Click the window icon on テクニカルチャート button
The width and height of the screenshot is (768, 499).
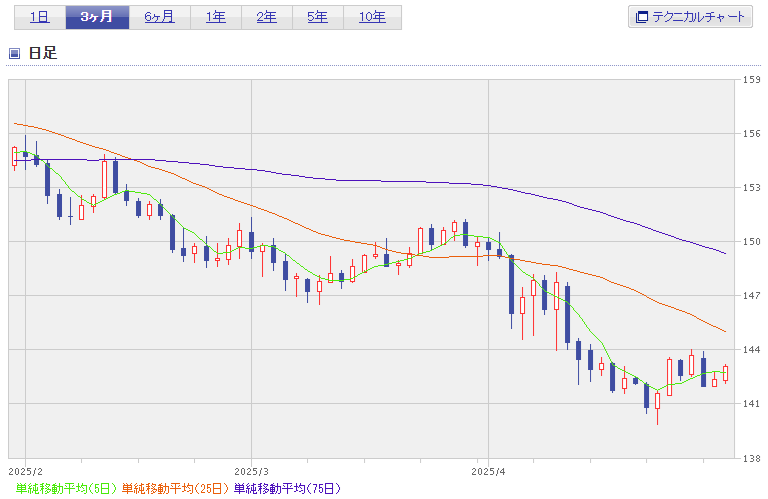click(641, 17)
